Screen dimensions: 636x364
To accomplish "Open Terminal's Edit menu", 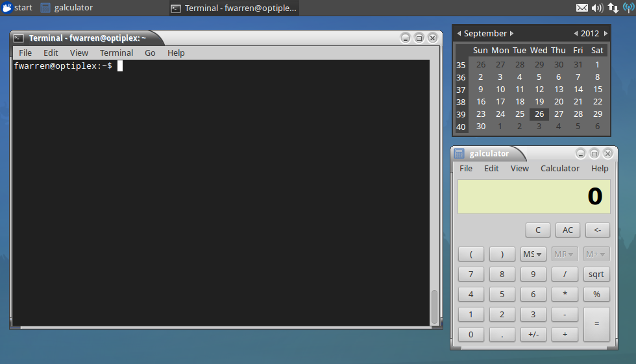I will pos(51,53).
